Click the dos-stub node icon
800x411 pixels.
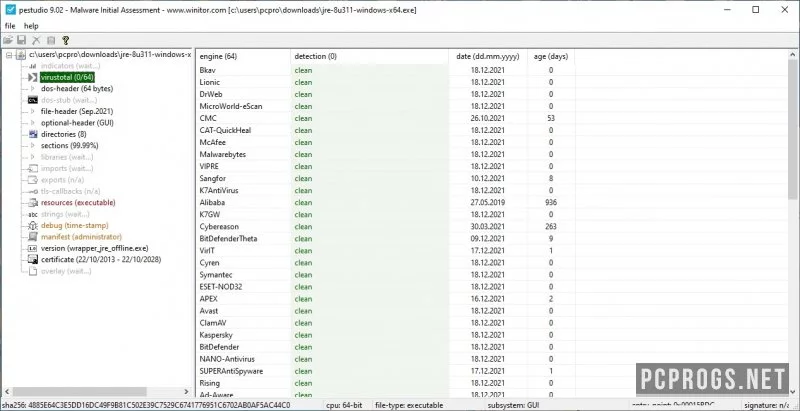(x=33, y=100)
